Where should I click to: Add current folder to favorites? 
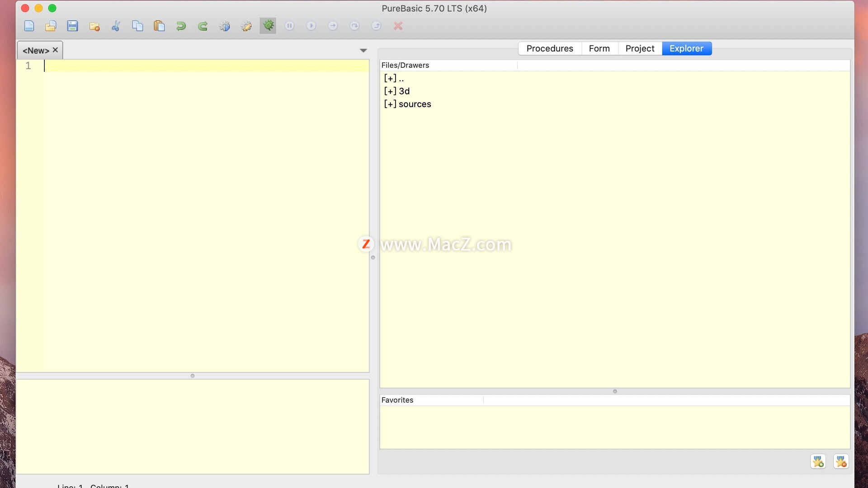pyautogui.click(x=818, y=461)
